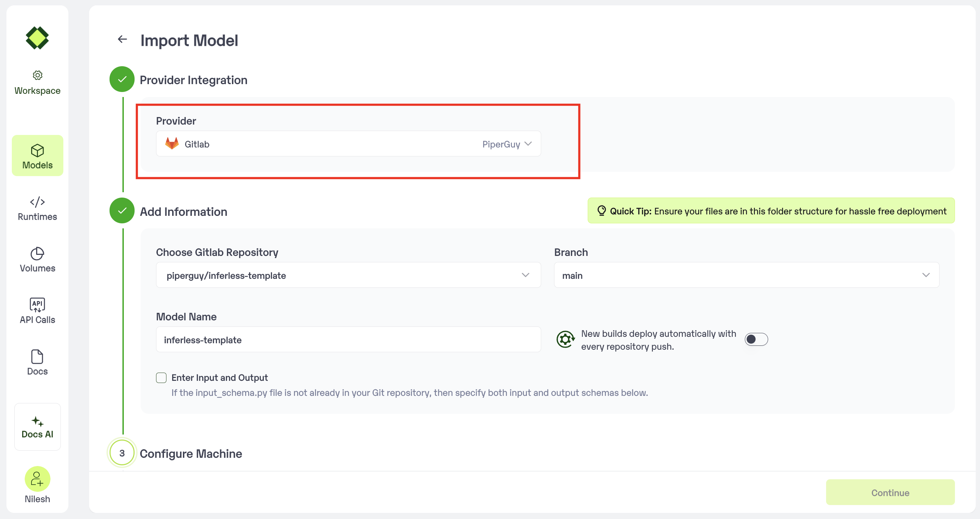This screenshot has width=980, height=519.
Task: Click step 3 Configure Machine circle
Action: point(122,453)
